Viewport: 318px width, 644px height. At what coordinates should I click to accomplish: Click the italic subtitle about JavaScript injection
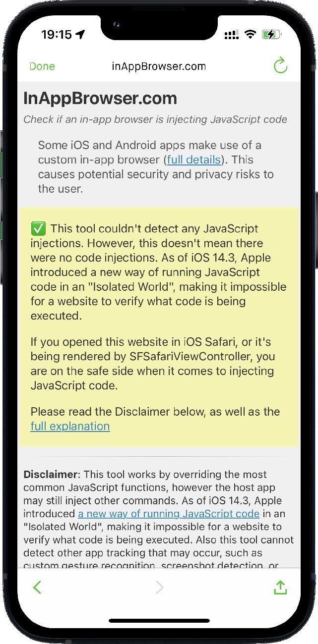[155, 119]
